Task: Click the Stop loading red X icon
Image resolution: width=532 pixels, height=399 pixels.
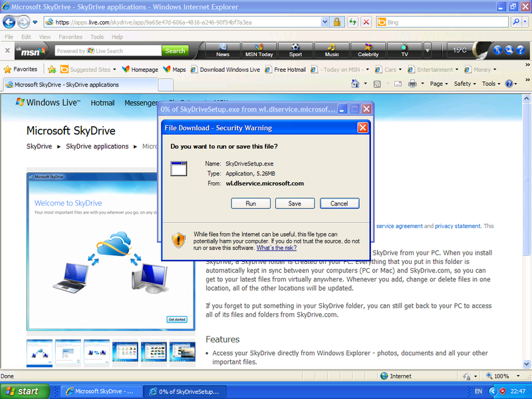Action: point(366,23)
